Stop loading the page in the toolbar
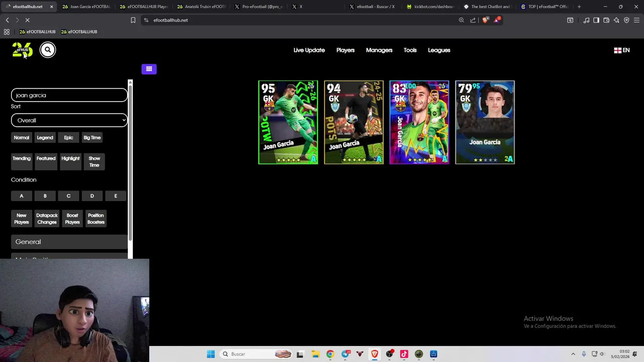This screenshot has width=644, height=362. tap(28, 20)
